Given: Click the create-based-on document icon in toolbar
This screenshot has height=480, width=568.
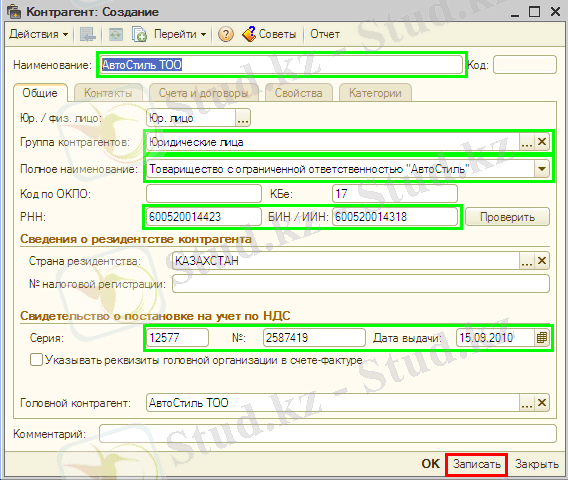Looking at the screenshot, I should pos(139,34).
